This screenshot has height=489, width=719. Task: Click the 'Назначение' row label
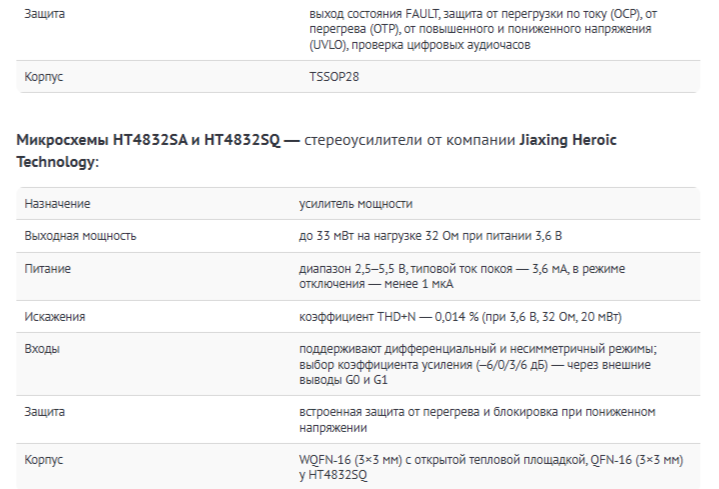point(57,204)
